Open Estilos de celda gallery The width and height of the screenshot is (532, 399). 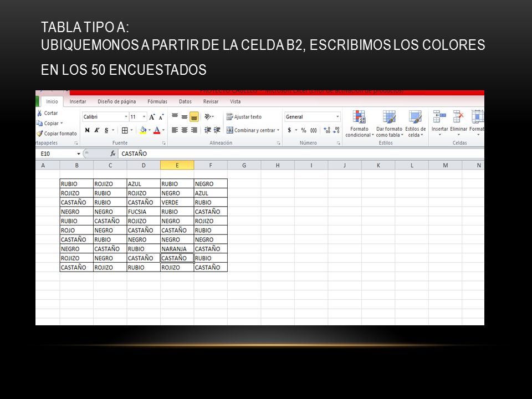415,124
